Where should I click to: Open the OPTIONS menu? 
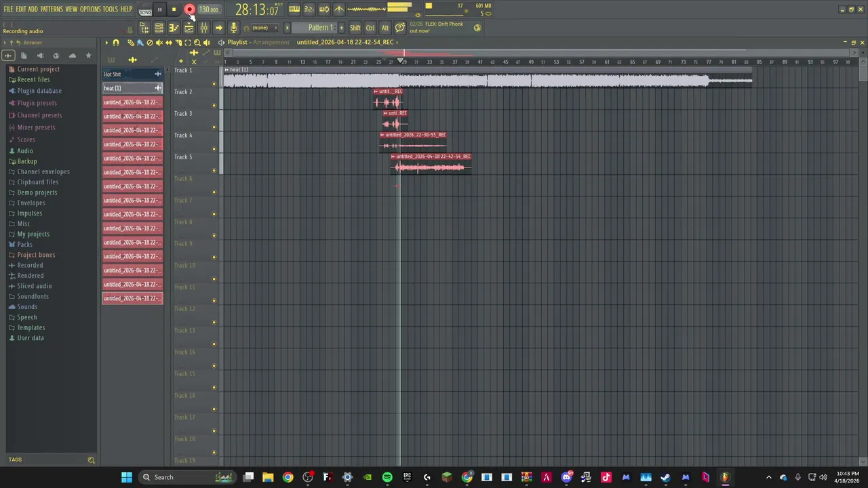[90, 9]
